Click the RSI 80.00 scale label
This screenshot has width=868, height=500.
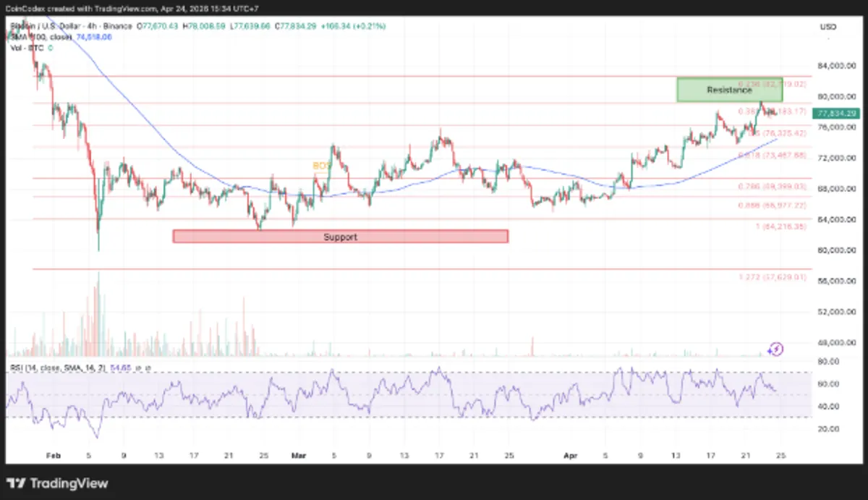829,361
